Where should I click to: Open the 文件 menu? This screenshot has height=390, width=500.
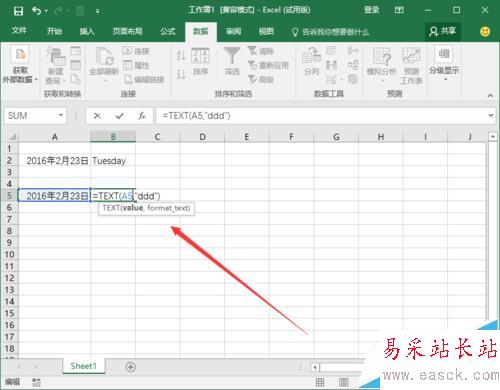tap(19, 31)
